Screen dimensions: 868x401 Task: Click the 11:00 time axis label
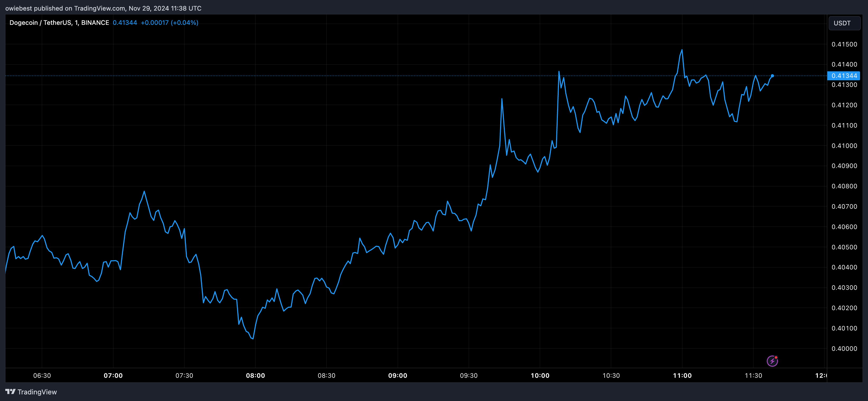click(x=682, y=375)
